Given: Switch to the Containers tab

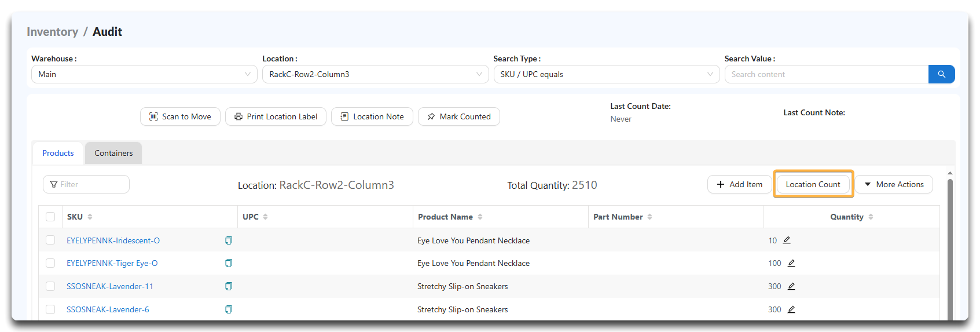Looking at the screenshot, I should tap(113, 153).
